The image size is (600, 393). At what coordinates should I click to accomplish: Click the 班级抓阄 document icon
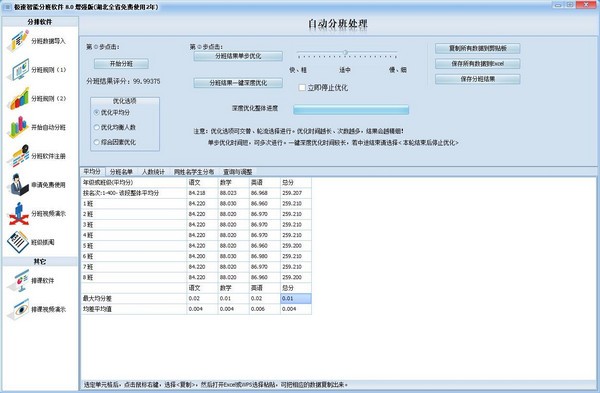tap(18, 242)
